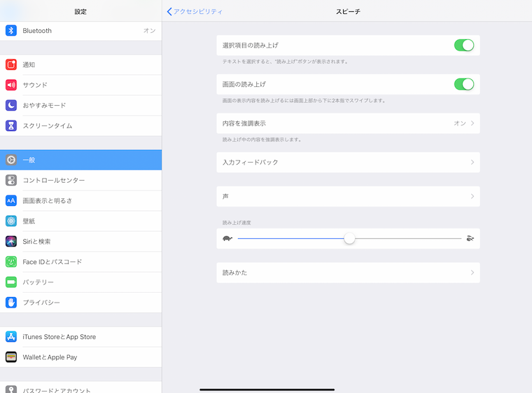Open the パスワードとアカウント key icon
The width and height of the screenshot is (532, 393).
coord(11,389)
